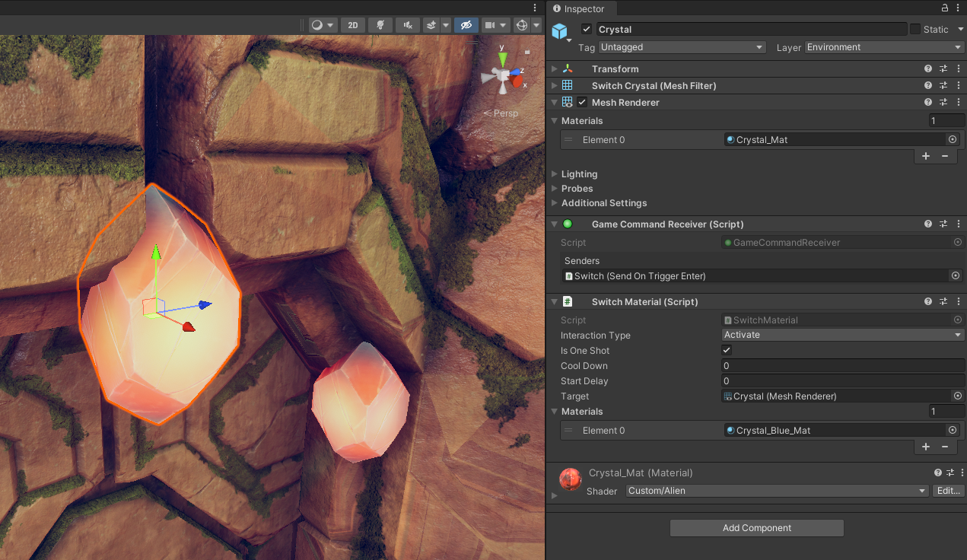967x560 pixels.
Task: Select the Inspector tab
Action: [584, 9]
